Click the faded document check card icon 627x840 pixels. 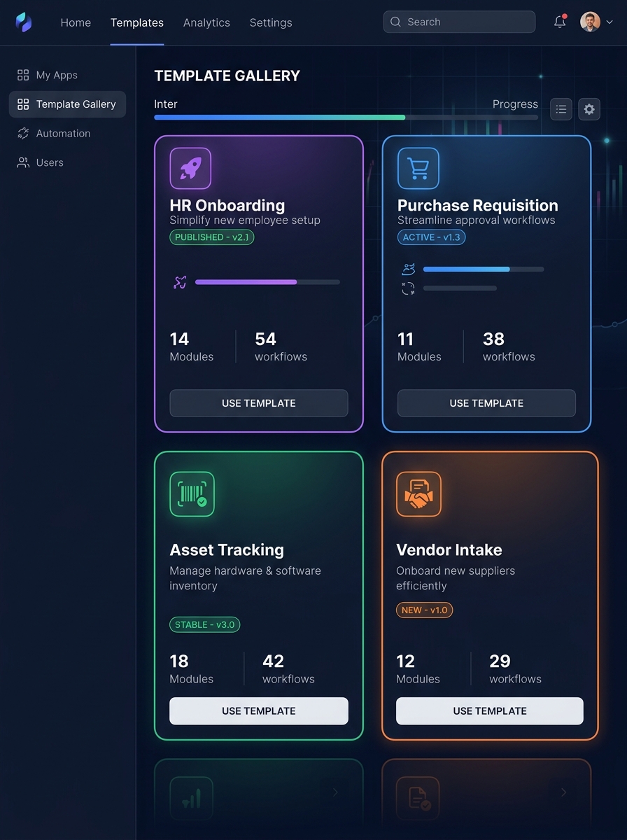click(x=418, y=799)
